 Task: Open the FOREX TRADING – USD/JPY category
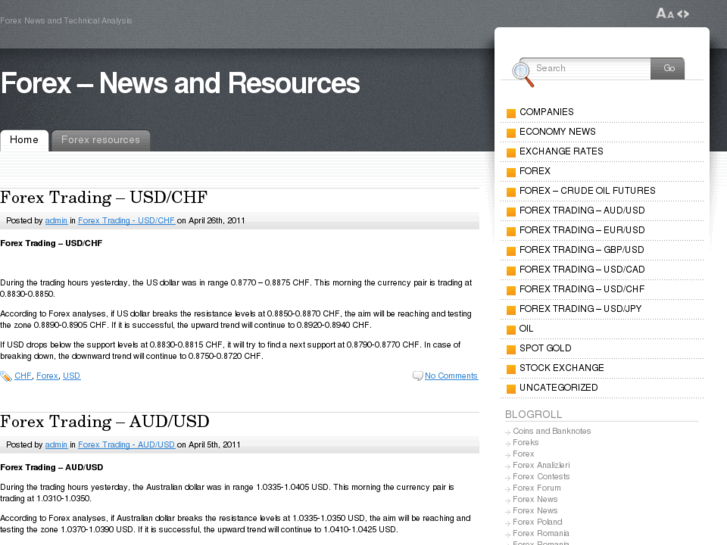click(x=580, y=309)
